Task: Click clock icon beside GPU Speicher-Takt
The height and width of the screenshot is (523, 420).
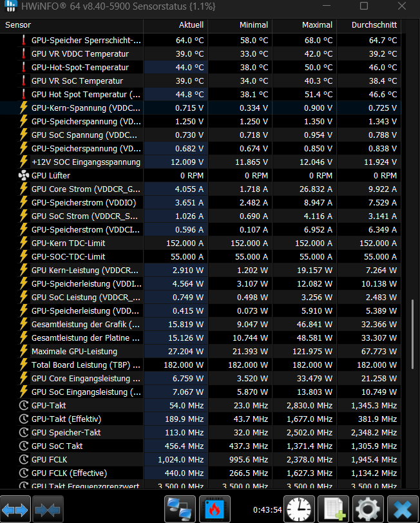Action: click(24, 433)
